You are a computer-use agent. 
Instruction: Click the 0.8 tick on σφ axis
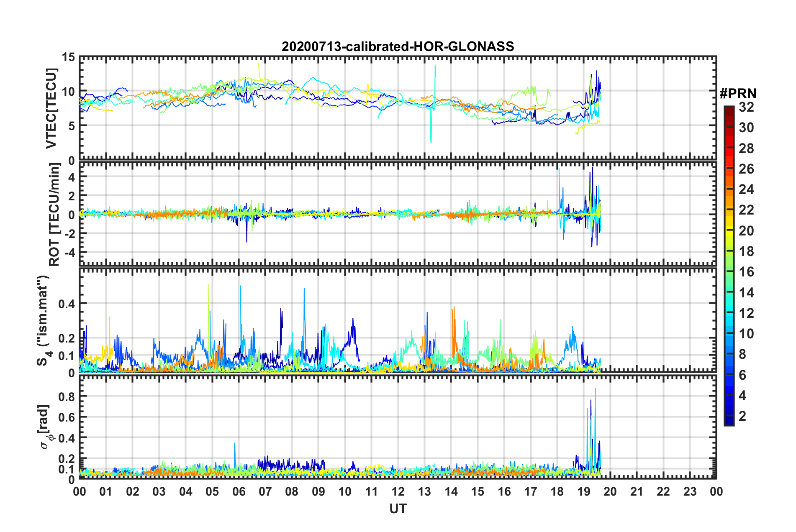pos(67,396)
